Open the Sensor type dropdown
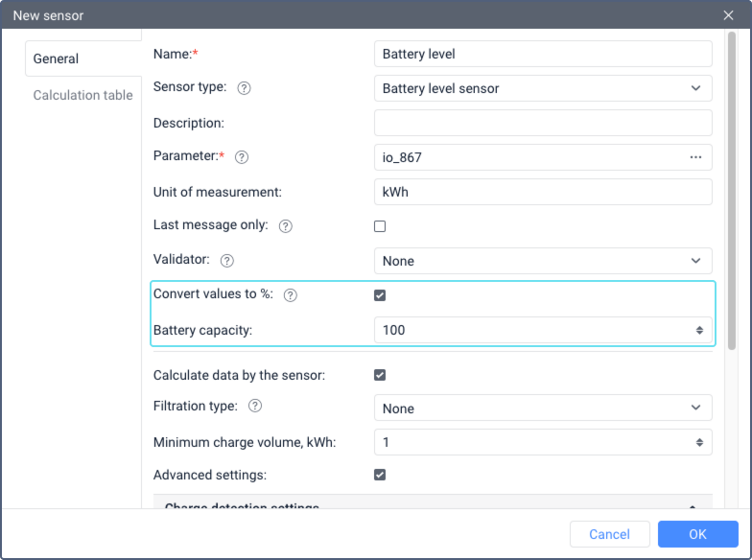752x560 pixels. [542, 88]
